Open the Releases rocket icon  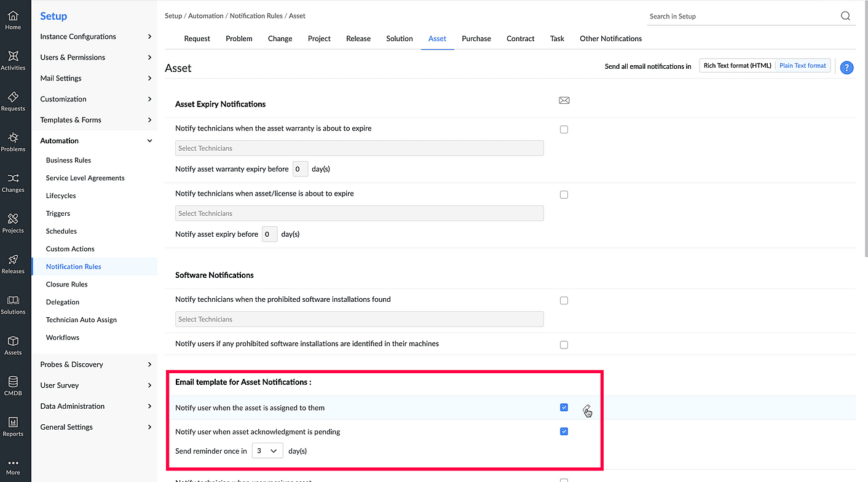(13, 260)
